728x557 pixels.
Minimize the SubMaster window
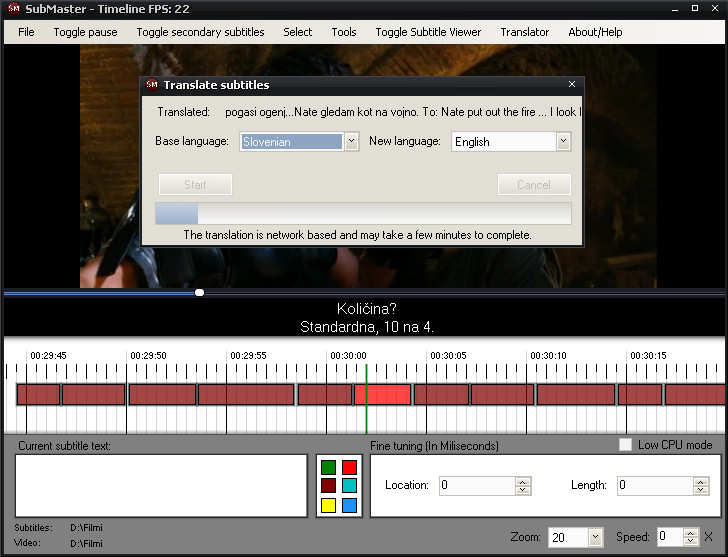coord(675,9)
